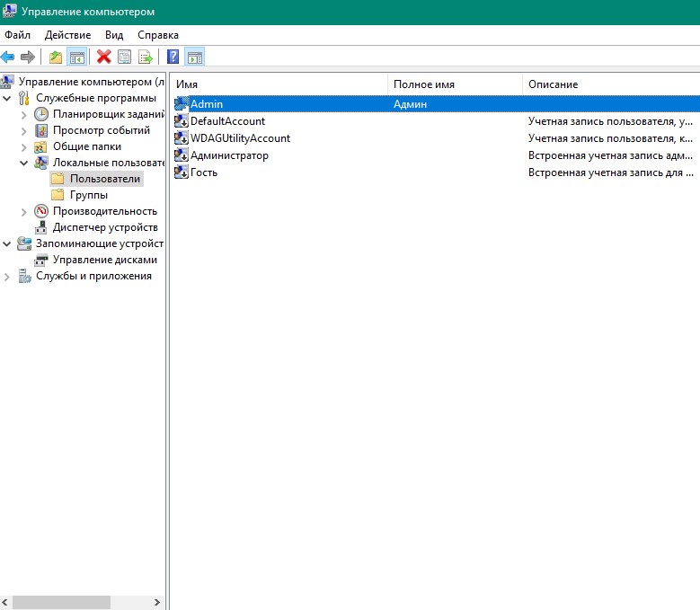Click the Служебные программы tools icon
The image size is (700, 610).
[24, 98]
